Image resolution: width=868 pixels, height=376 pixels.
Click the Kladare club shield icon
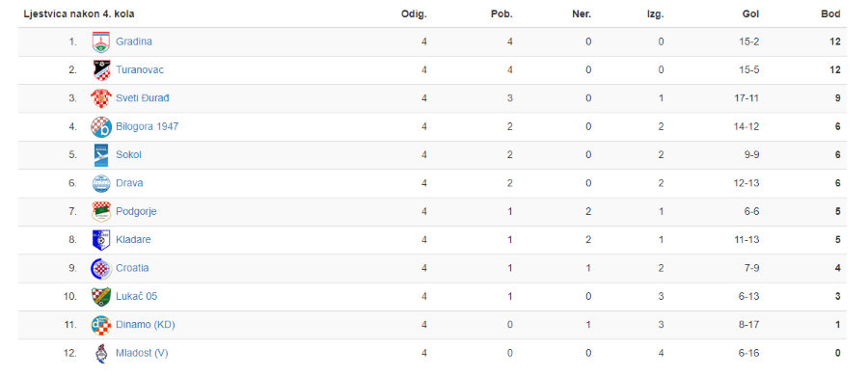100,240
